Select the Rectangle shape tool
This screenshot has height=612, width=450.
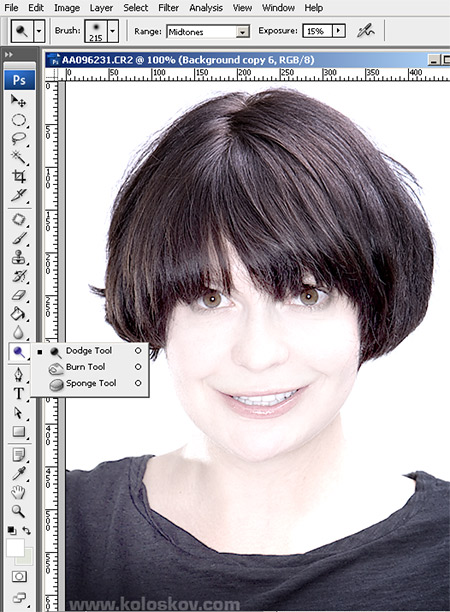(x=18, y=431)
